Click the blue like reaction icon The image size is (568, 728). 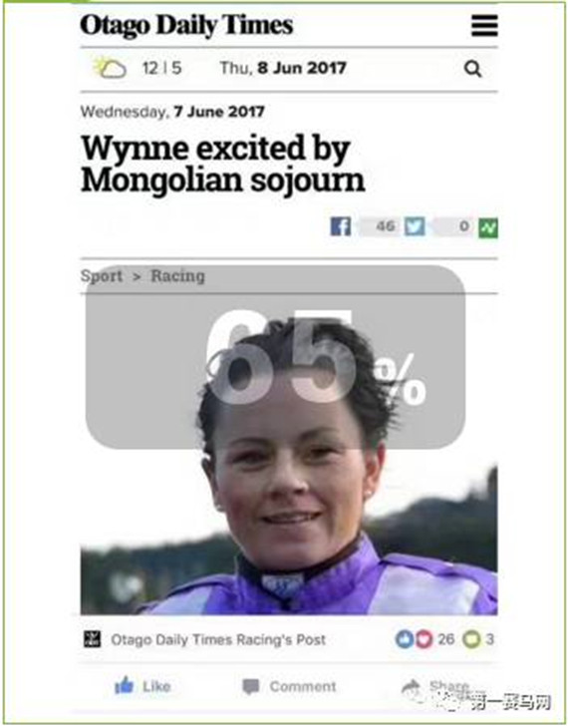click(x=405, y=639)
